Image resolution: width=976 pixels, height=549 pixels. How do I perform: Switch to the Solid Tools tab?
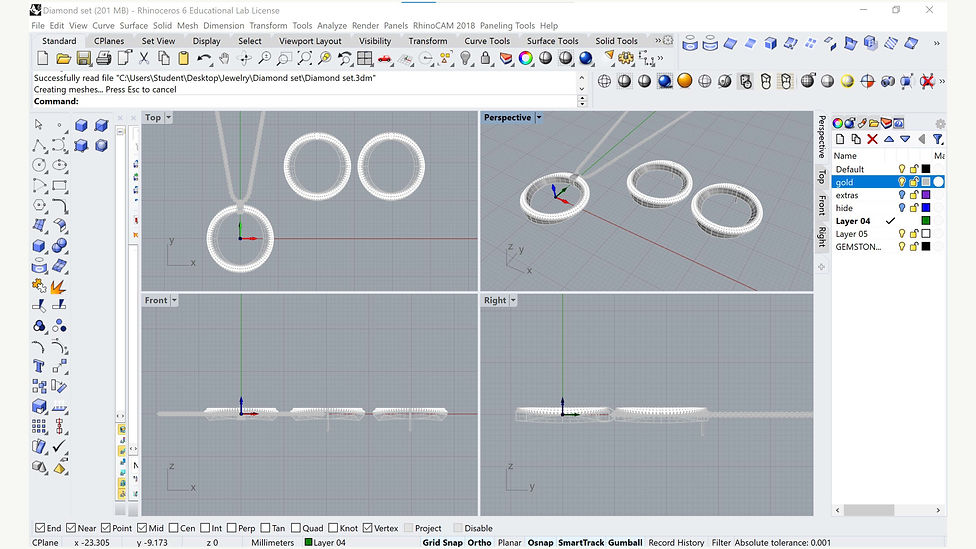616,41
